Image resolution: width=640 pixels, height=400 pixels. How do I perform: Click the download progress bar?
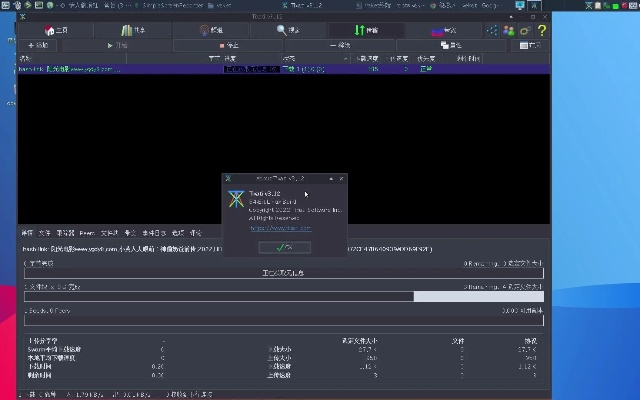pos(218,296)
